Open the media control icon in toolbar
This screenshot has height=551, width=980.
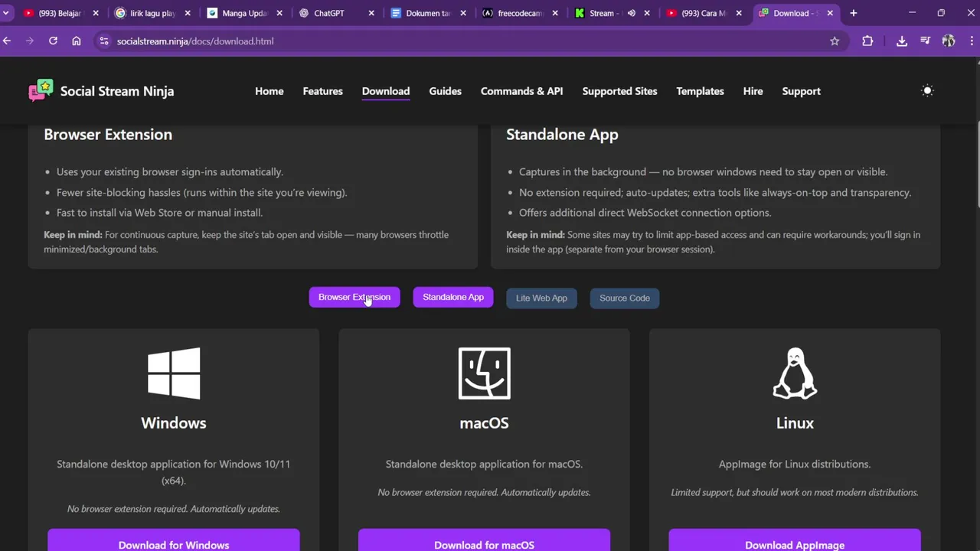(x=925, y=41)
